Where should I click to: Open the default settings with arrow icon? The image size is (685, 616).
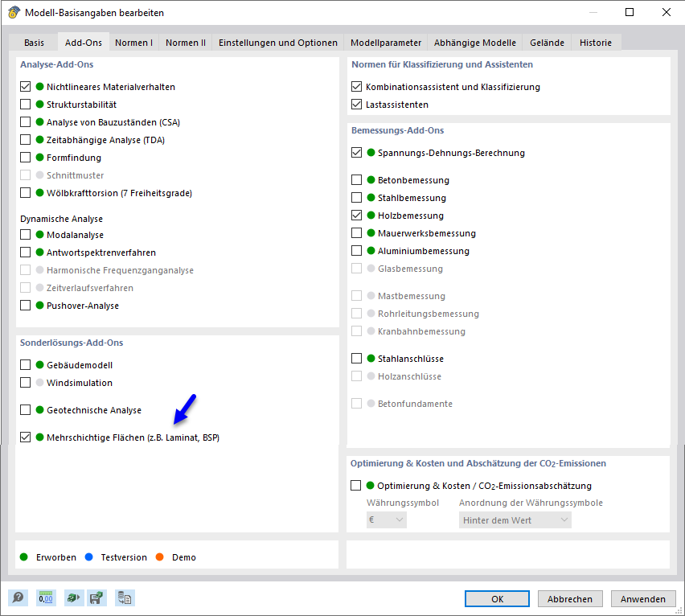click(73, 598)
